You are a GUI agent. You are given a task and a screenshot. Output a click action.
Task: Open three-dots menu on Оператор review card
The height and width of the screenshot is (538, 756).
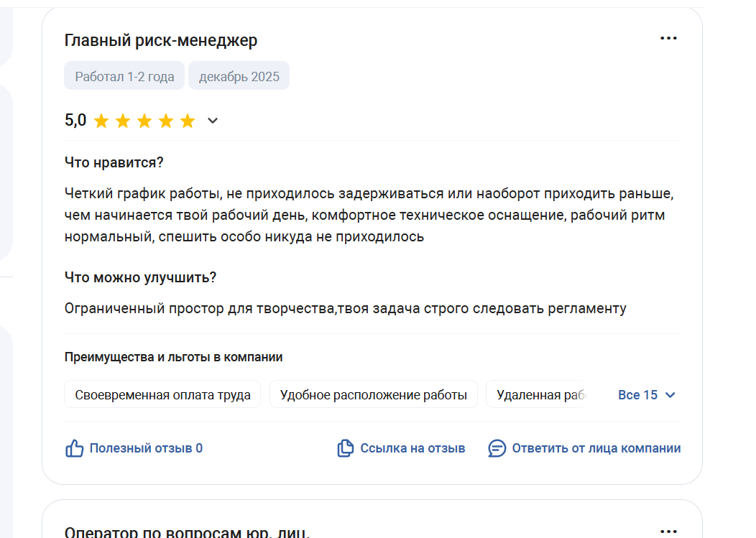(668, 531)
